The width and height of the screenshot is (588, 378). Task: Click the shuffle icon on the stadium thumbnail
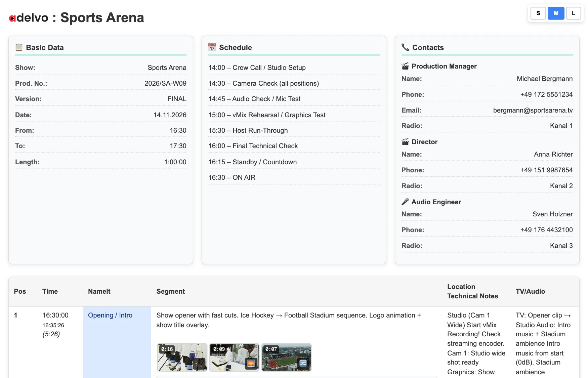pos(303,363)
